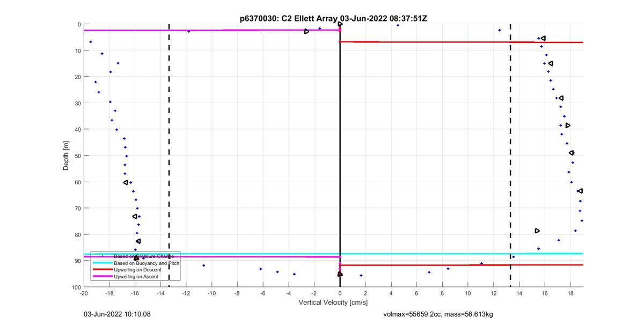The width and height of the screenshot is (644, 323).
Task: Click velocity axis tick label '8'
Action: click(443, 294)
